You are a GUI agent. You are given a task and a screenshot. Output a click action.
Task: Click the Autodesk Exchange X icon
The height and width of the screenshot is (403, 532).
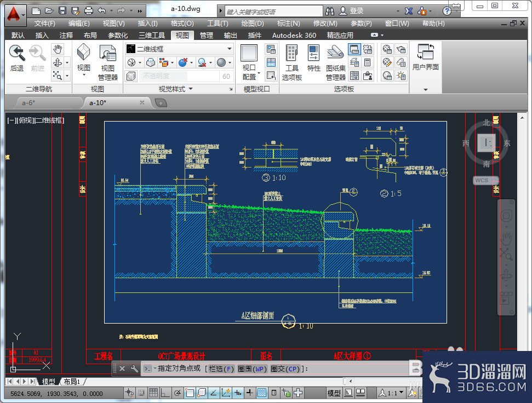[409, 11]
